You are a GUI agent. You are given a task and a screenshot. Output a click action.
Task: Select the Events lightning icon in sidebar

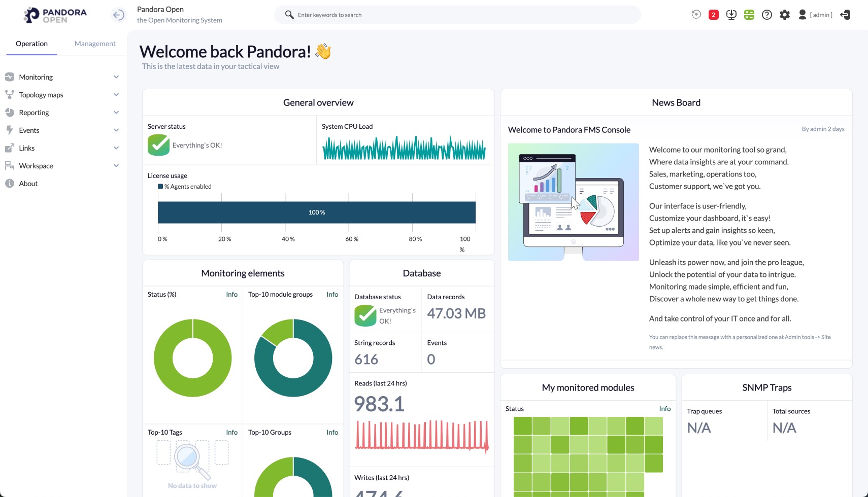[10, 130]
